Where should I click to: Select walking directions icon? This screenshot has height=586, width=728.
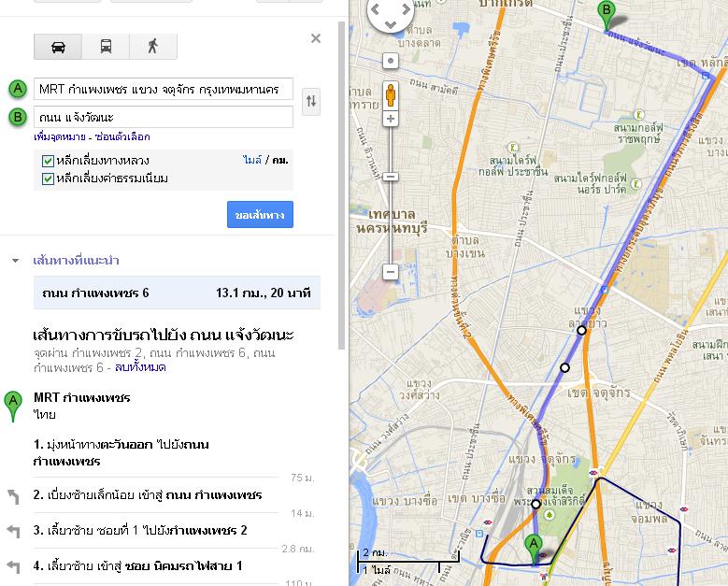point(153,47)
